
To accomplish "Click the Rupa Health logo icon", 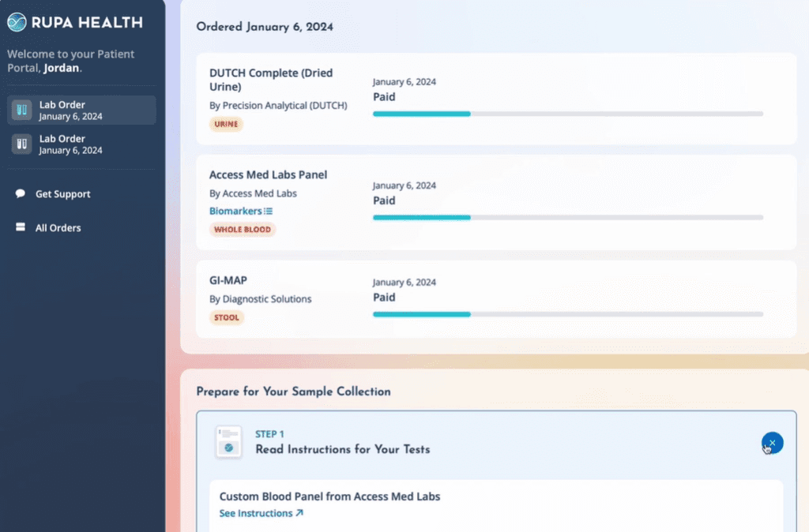I will tap(15, 22).
